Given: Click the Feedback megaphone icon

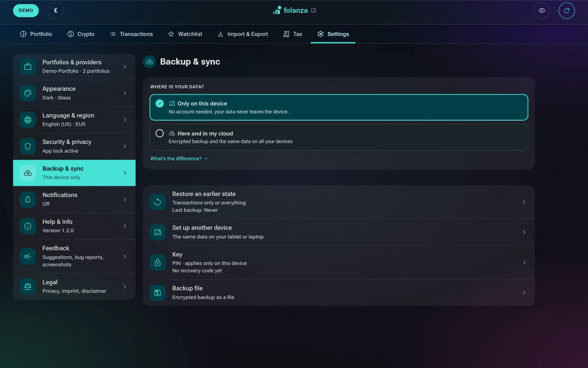Looking at the screenshot, I should click(x=28, y=256).
